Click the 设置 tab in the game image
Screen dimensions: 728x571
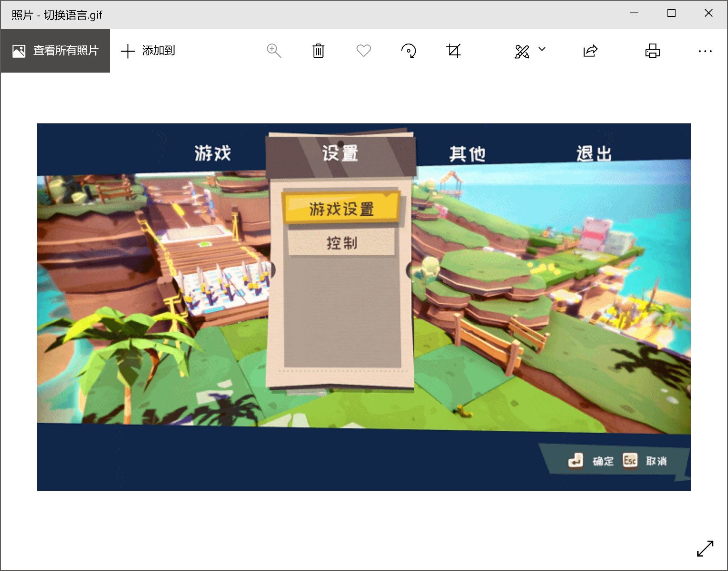[340, 153]
